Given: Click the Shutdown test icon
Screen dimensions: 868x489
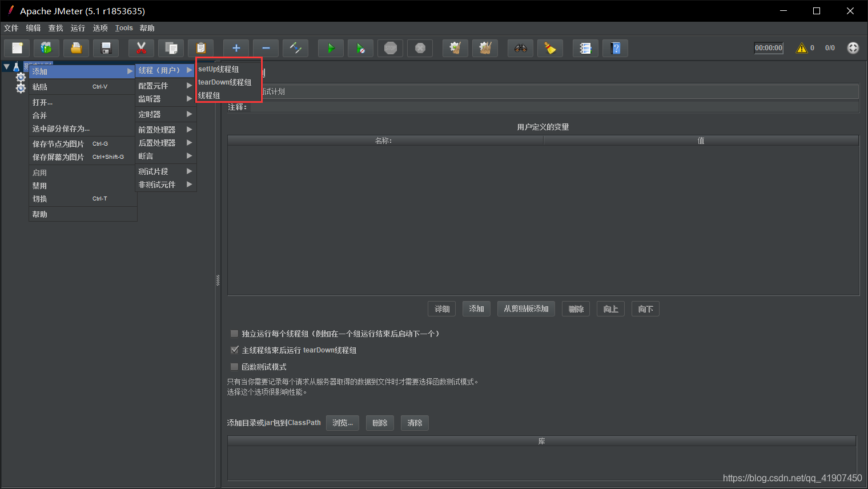Looking at the screenshot, I should click(420, 48).
